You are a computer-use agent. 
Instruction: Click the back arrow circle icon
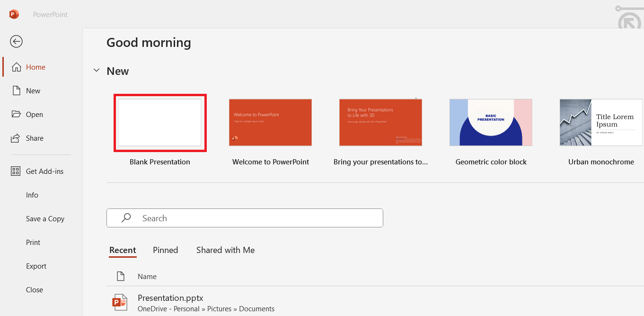16,42
